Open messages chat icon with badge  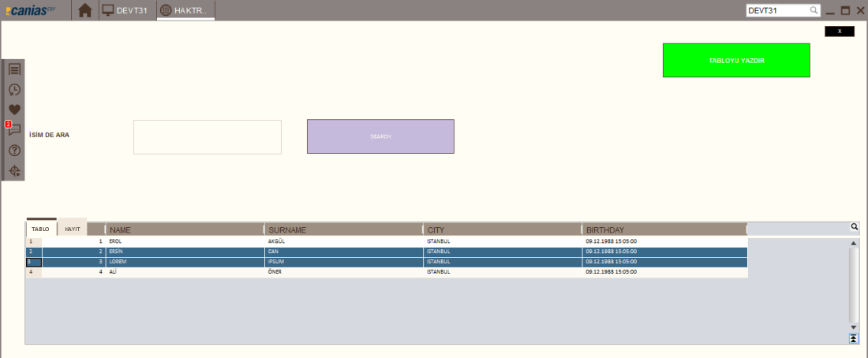[14, 130]
